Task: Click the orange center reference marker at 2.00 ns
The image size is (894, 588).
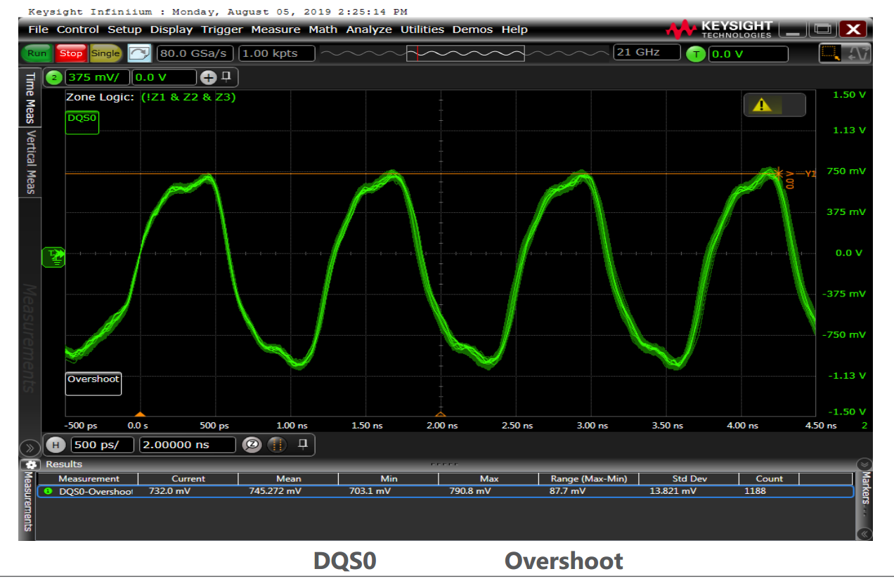Action: 441,415
